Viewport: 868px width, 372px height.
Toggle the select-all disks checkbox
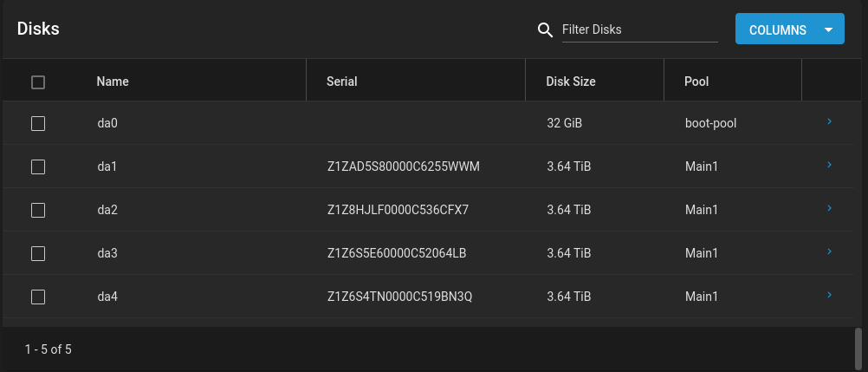click(x=38, y=82)
